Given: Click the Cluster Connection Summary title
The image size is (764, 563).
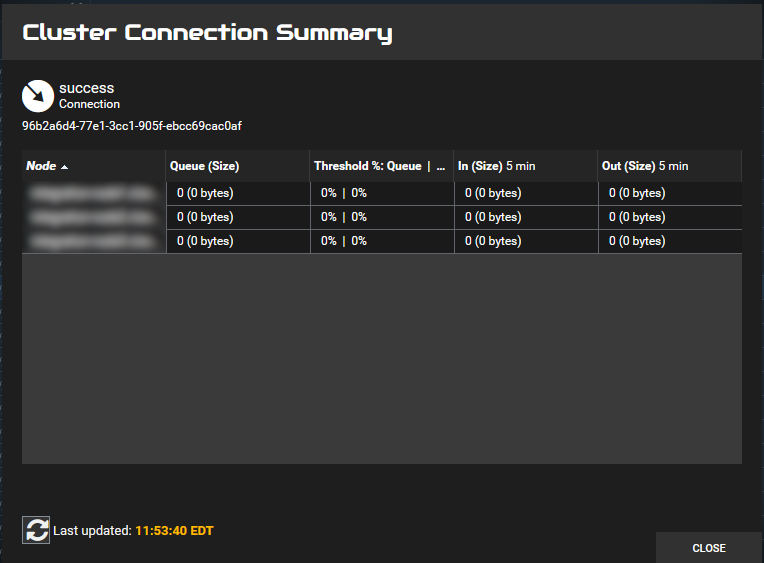Looking at the screenshot, I should (208, 33).
